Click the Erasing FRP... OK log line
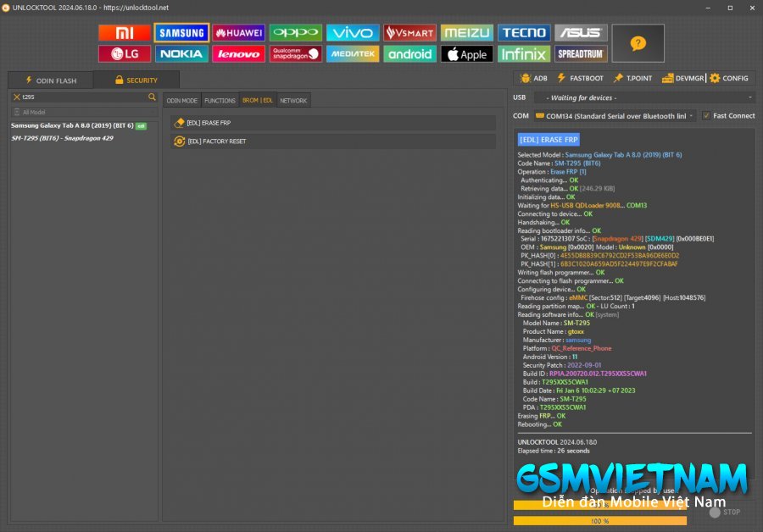The image size is (763, 532). pyautogui.click(x=541, y=416)
